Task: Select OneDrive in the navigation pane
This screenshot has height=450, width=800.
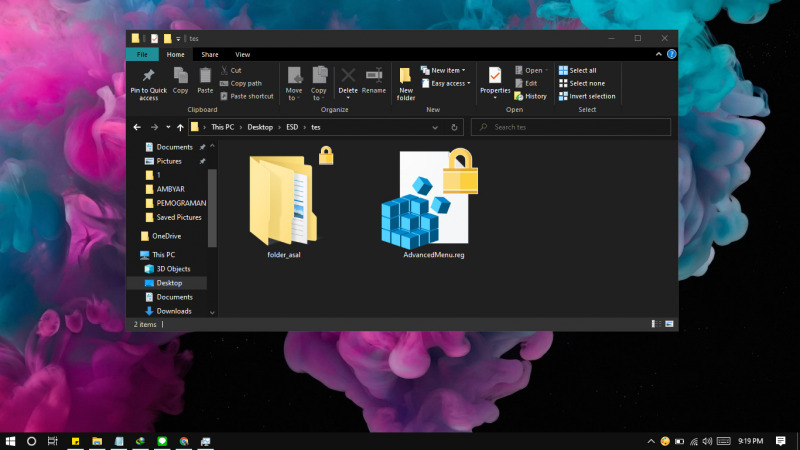Action: coord(166,236)
